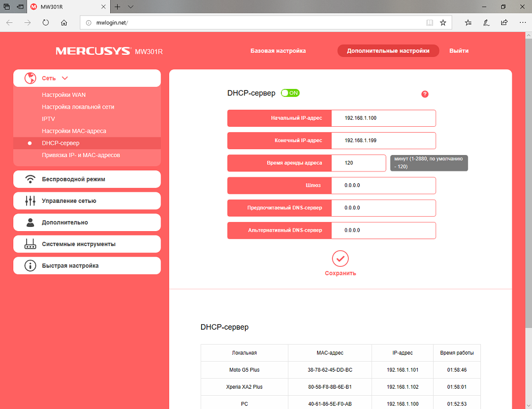
Task: Switch to Базовая настройка tab
Action: pos(278,51)
